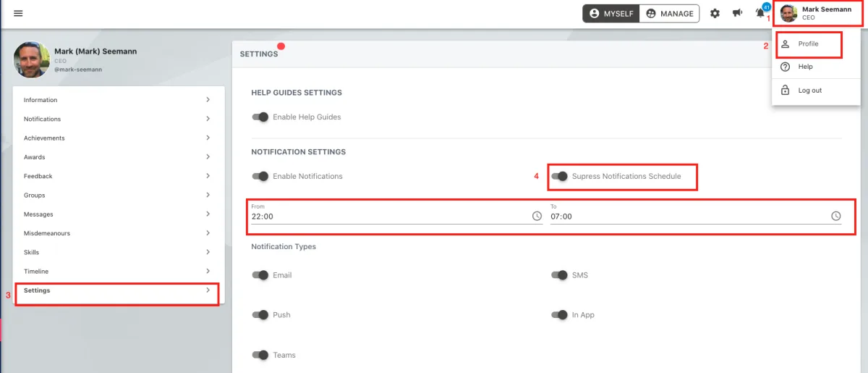Viewport: 868px width, 373px height.
Task: Expand the Notifications section chevron
Action: (208, 119)
